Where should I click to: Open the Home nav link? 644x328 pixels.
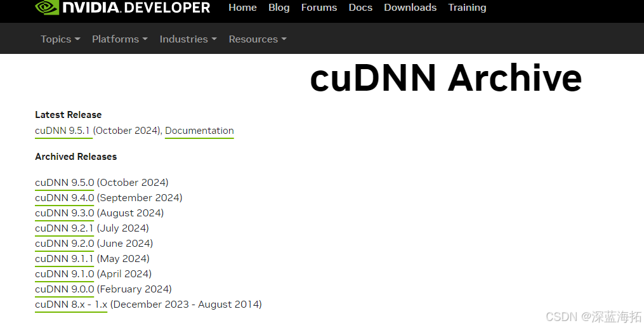click(243, 8)
